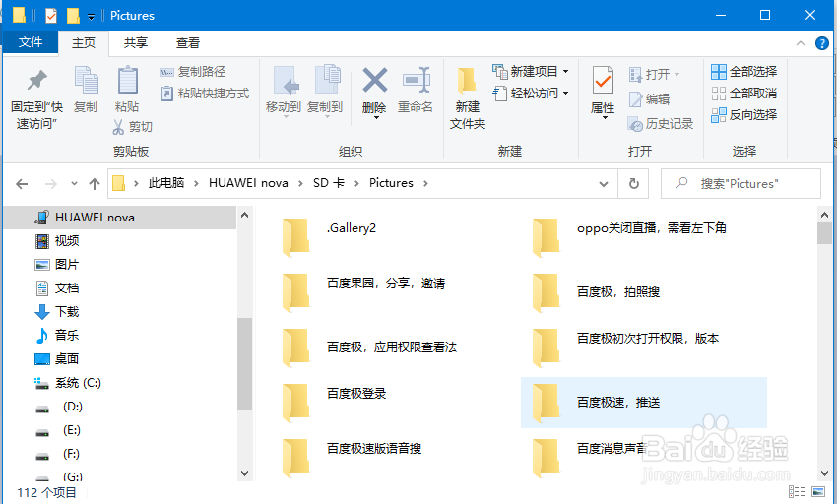Click Edit (编辑) in ribbon
837x504 pixels.
(649, 98)
